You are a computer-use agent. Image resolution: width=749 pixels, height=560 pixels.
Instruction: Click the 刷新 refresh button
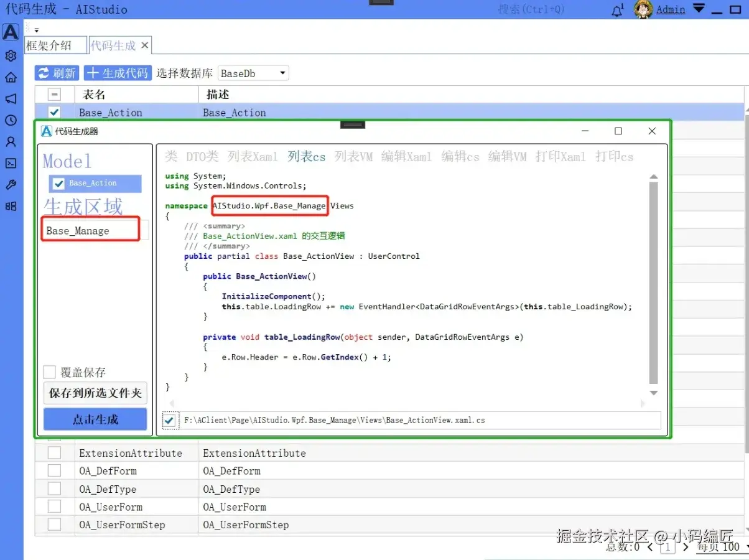point(57,73)
